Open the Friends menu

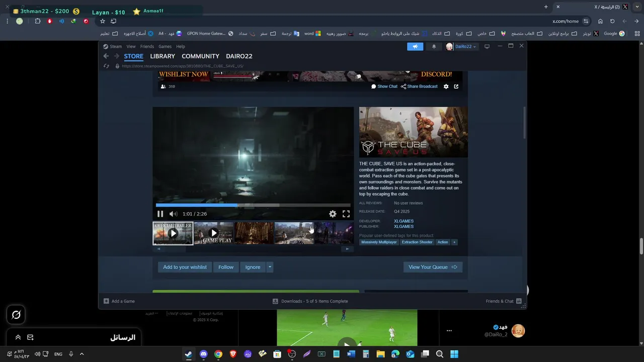click(x=147, y=46)
